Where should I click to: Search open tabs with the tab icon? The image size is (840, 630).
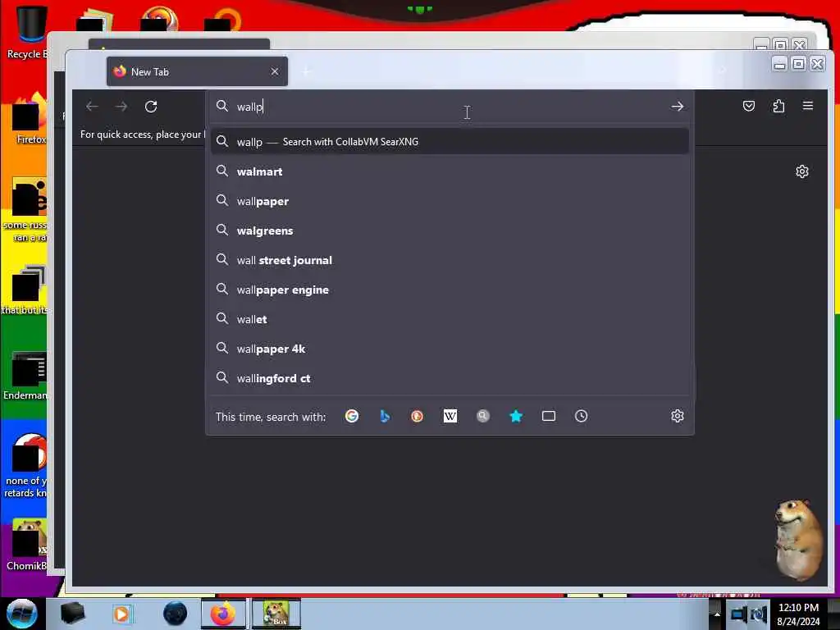coord(549,416)
